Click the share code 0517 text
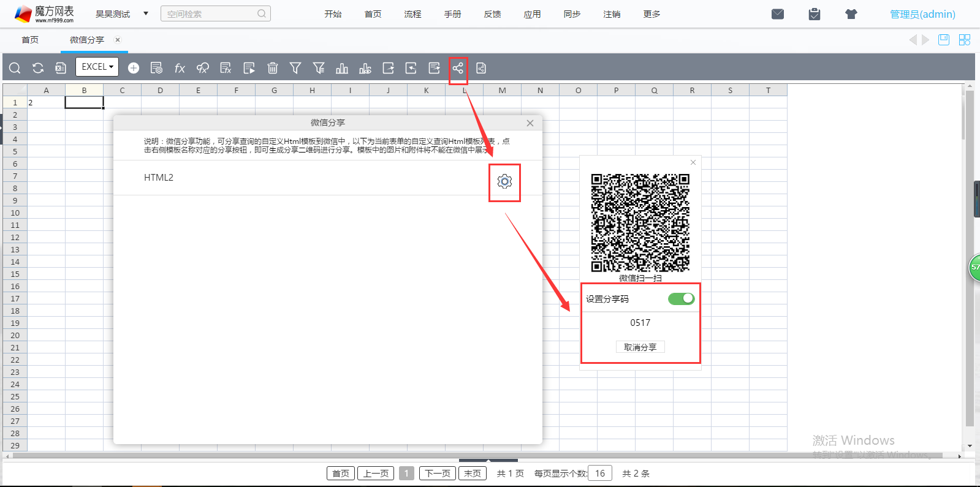Viewport: 980px width, 487px height. pyautogui.click(x=640, y=323)
